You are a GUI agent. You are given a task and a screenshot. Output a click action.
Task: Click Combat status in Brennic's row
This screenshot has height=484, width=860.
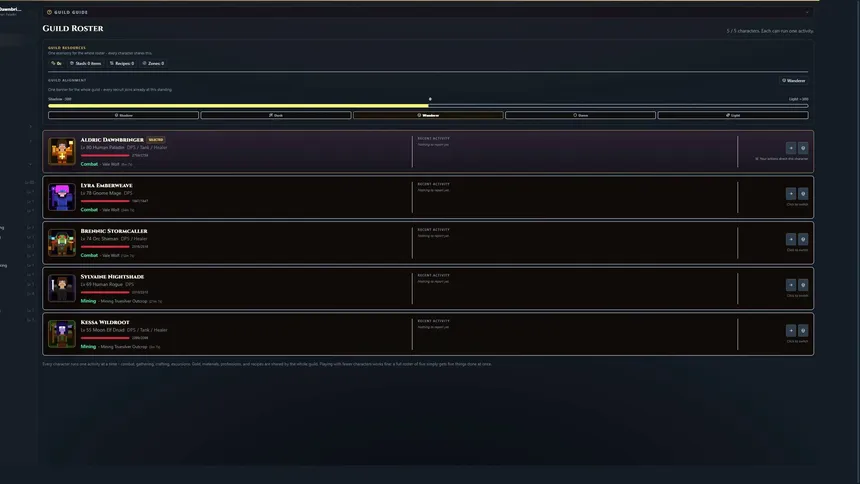[x=89, y=255]
